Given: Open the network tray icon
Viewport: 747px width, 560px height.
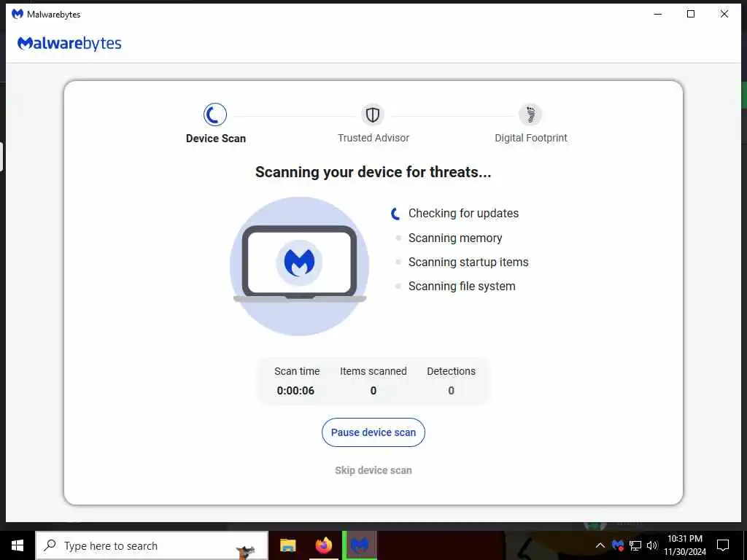Looking at the screenshot, I should [635, 545].
